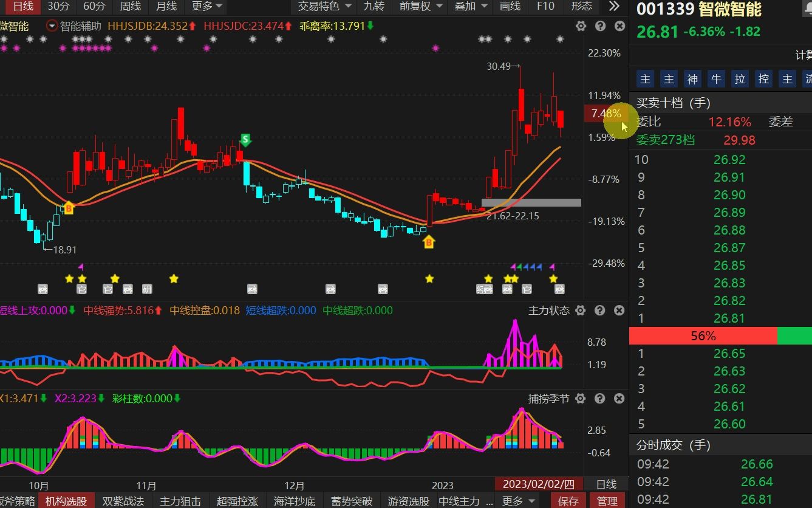Close the 主力状态 indicator panel
Screen dimensions: 812x508
(x=619, y=311)
